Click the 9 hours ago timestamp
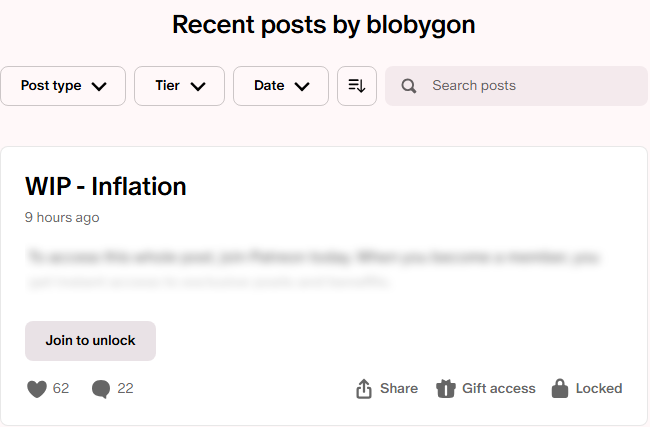Viewport: 650px width, 427px height. coord(62,217)
